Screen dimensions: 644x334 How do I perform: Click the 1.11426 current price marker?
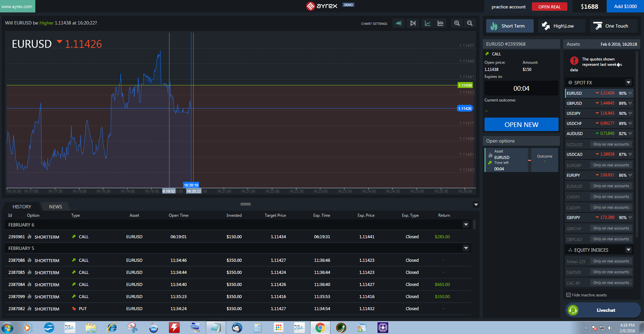pos(465,109)
